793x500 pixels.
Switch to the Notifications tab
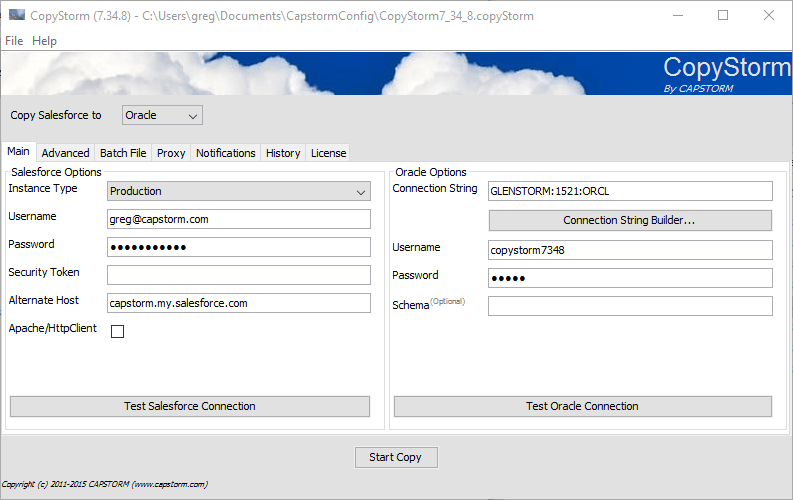pos(226,153)
